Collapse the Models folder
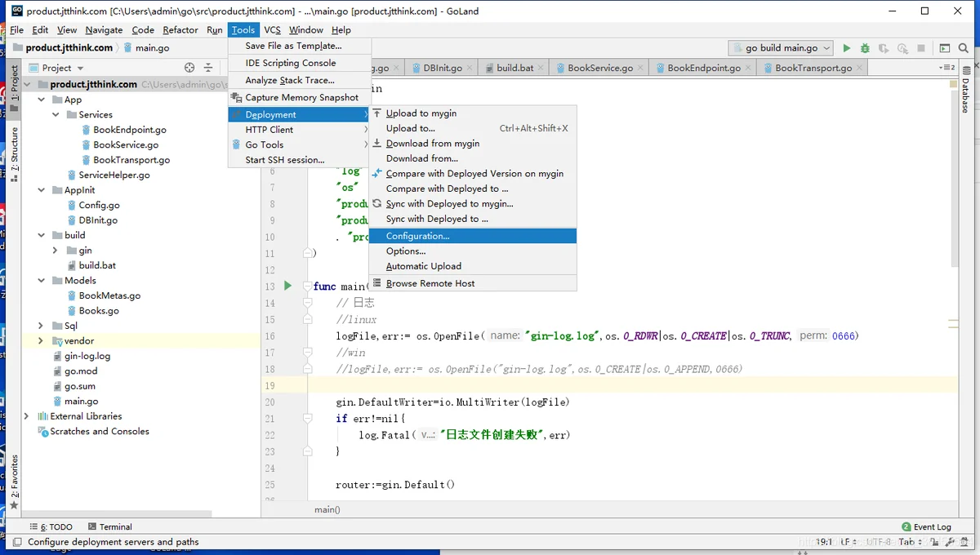The image size is (980, 555). [42, 281]
